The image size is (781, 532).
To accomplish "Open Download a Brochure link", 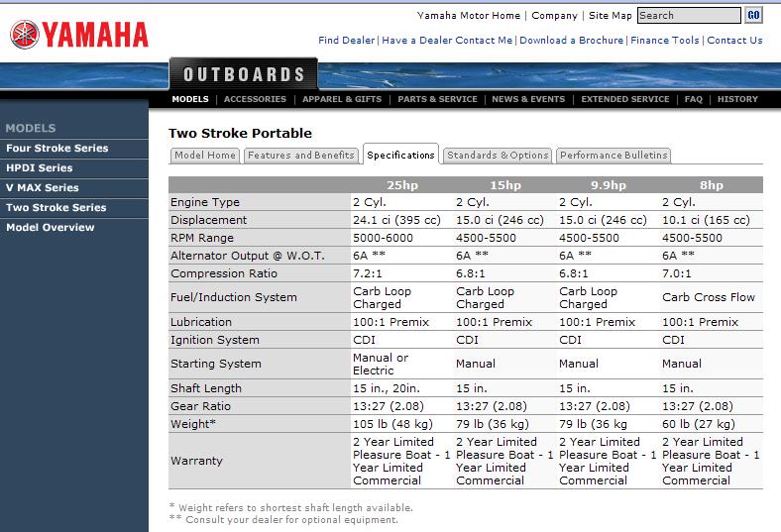I will [571, 41].
